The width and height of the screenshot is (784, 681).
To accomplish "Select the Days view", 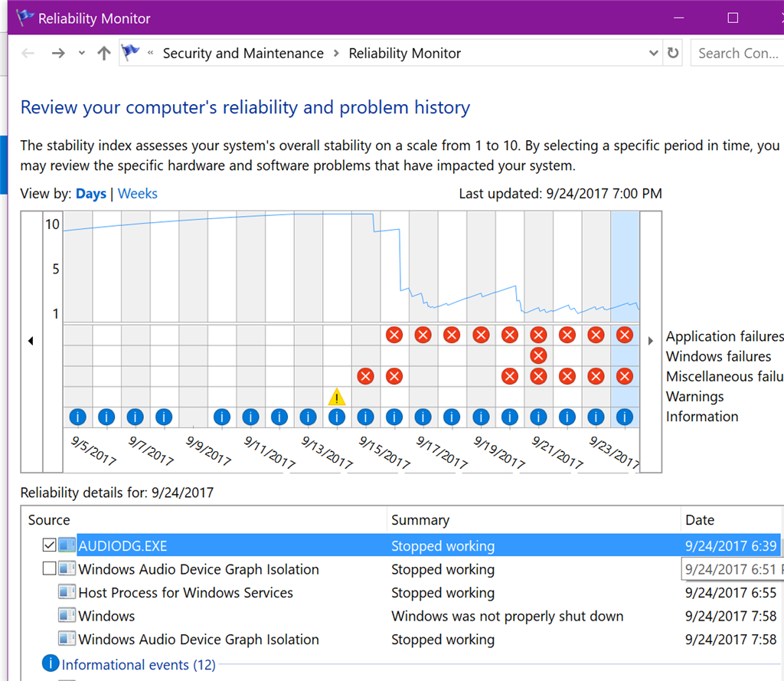I will (91, 194).
